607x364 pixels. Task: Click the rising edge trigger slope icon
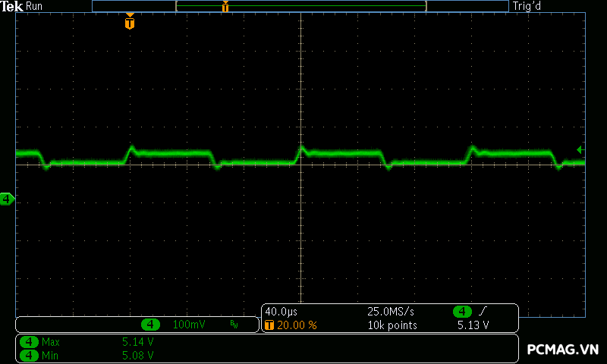coord(483,312)
